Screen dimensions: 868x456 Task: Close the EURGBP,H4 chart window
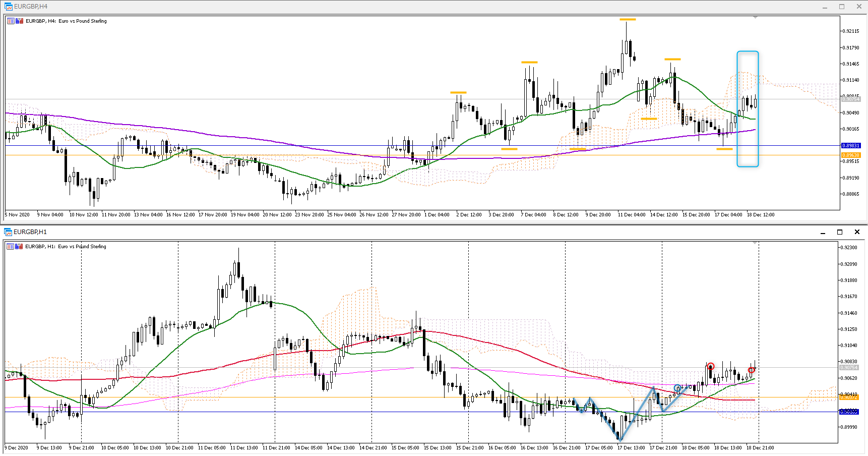pyautogui.click(x=859, y=7)
